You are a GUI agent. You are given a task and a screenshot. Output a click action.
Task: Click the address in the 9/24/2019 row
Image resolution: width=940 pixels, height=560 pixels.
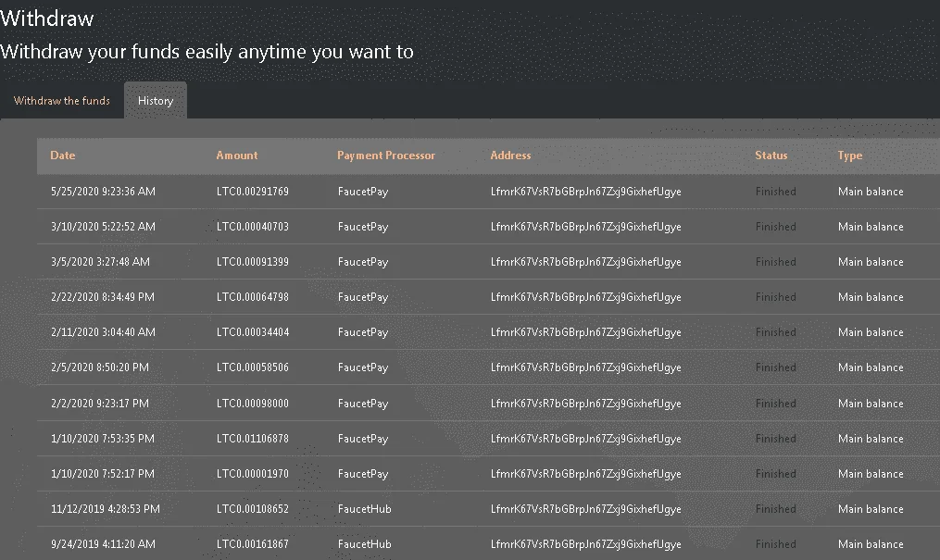(585, 544)
